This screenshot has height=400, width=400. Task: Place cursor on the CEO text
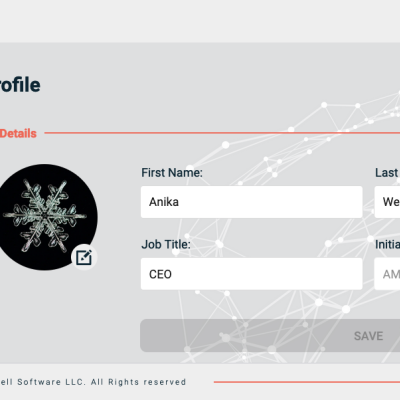(x=160, y=274)
